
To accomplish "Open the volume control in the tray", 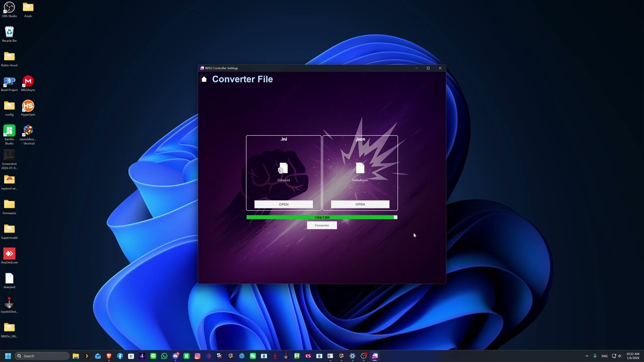I will tap(619, 356).
